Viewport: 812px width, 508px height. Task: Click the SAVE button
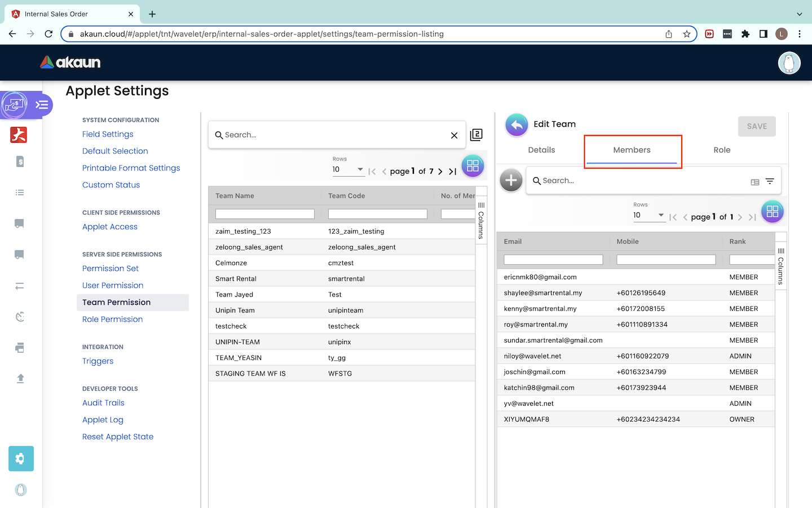pyautogui.click(x=756, y=126)
